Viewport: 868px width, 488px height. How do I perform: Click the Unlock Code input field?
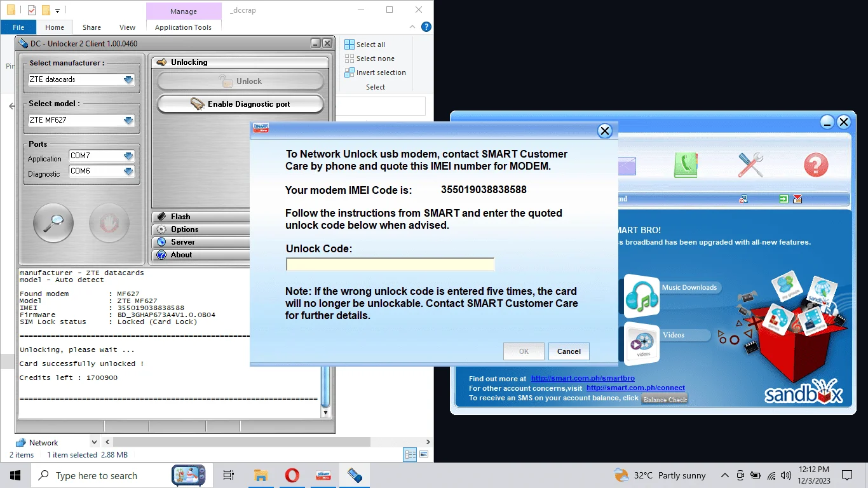coord(390,264)
